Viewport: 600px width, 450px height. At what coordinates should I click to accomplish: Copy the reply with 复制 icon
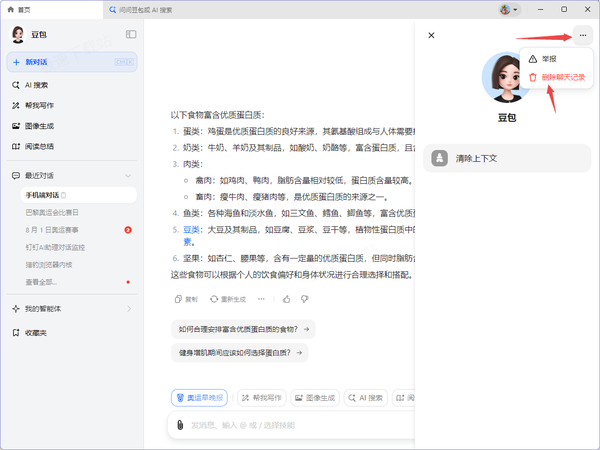(x=186, y=299)
